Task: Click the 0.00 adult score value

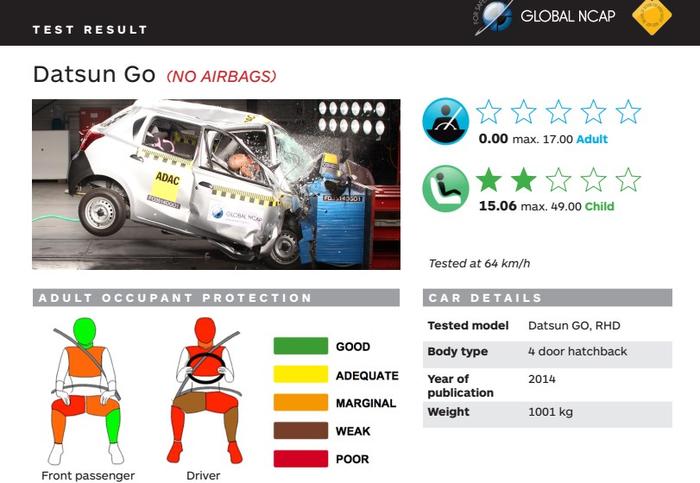Action: (x=493, y=139)
